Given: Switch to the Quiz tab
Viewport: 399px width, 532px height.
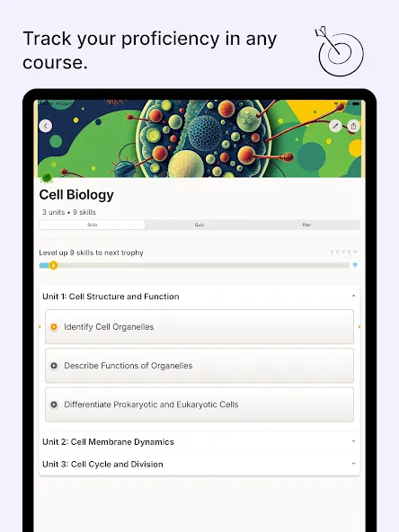Looking at the screenshot, I should (x=199, y=225).
